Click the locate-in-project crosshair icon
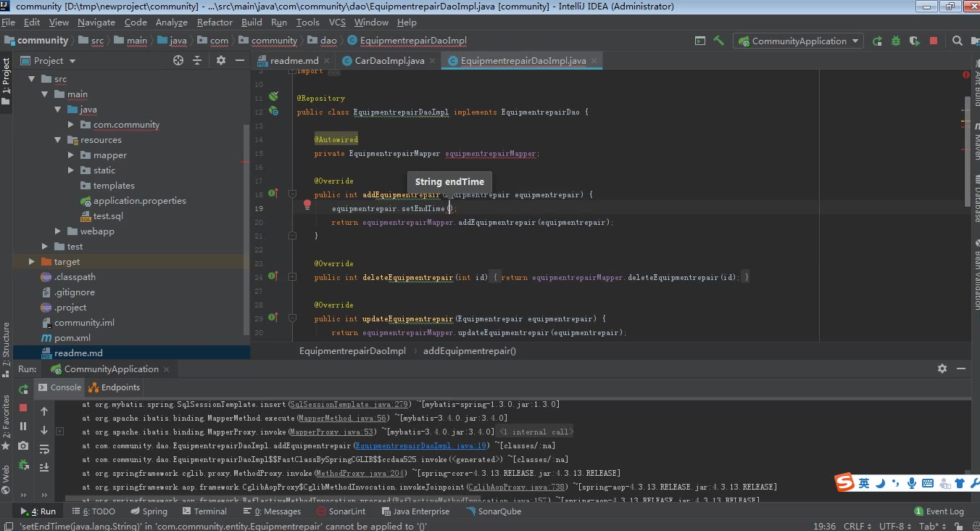This screenshot has height=531, width=980. click(x=178, y=61)
